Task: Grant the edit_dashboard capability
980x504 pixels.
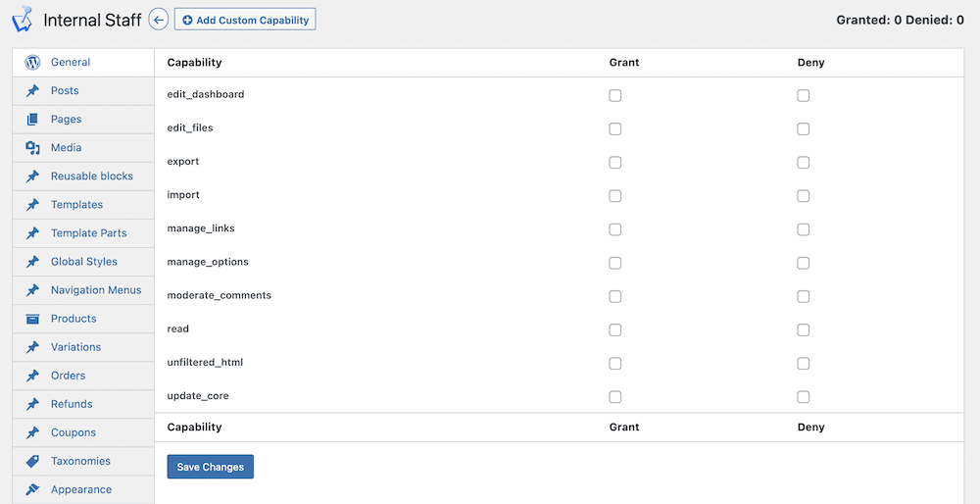Action: [x=615, y=96]
